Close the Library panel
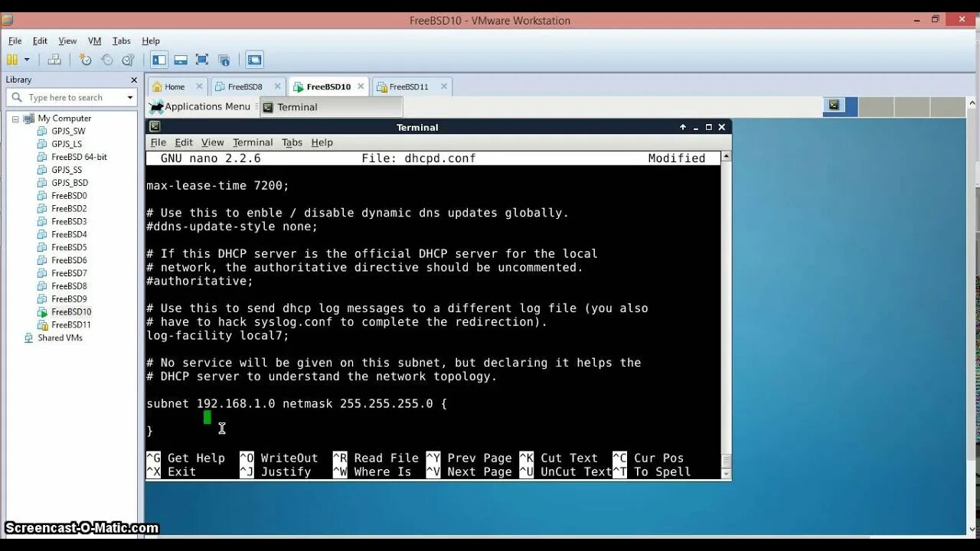 [134, 80]
